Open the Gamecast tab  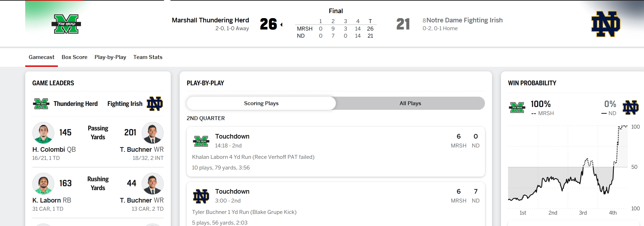coord(42,57)
